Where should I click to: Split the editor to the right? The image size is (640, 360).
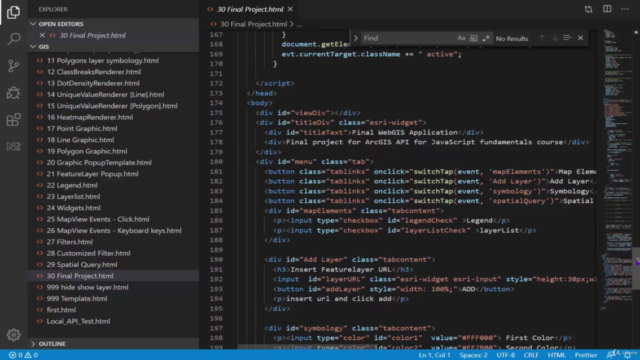[x=607, y=9]
